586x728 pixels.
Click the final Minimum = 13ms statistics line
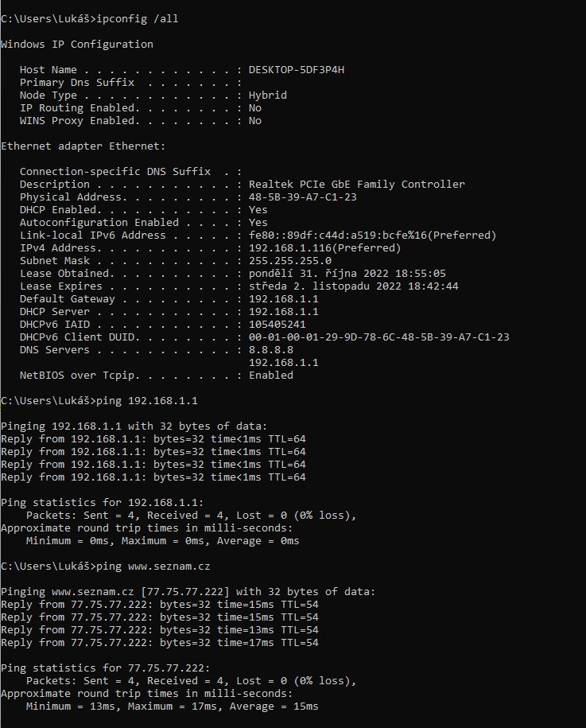pyautogui.click(x=172, y=707)
